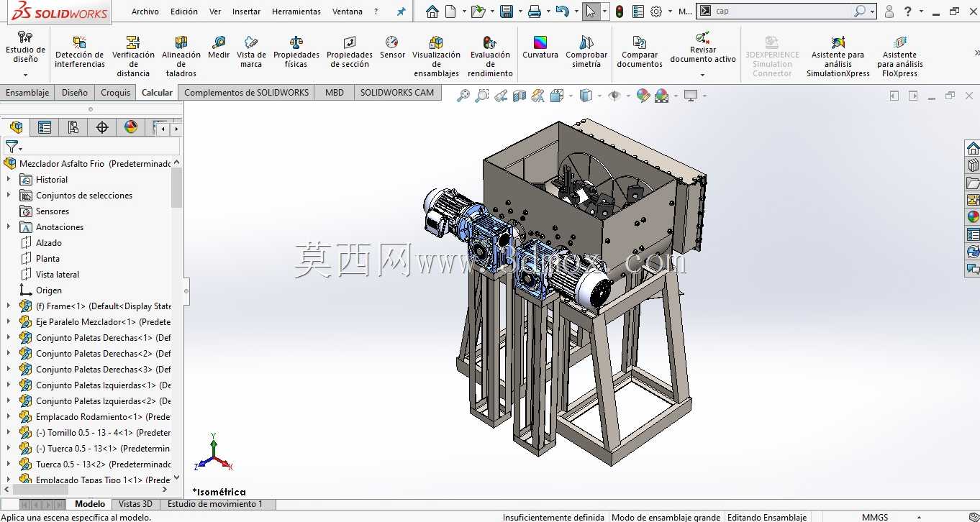Click the scene color heads-up icon
980x522 pixels.
[x=662, y=96]
